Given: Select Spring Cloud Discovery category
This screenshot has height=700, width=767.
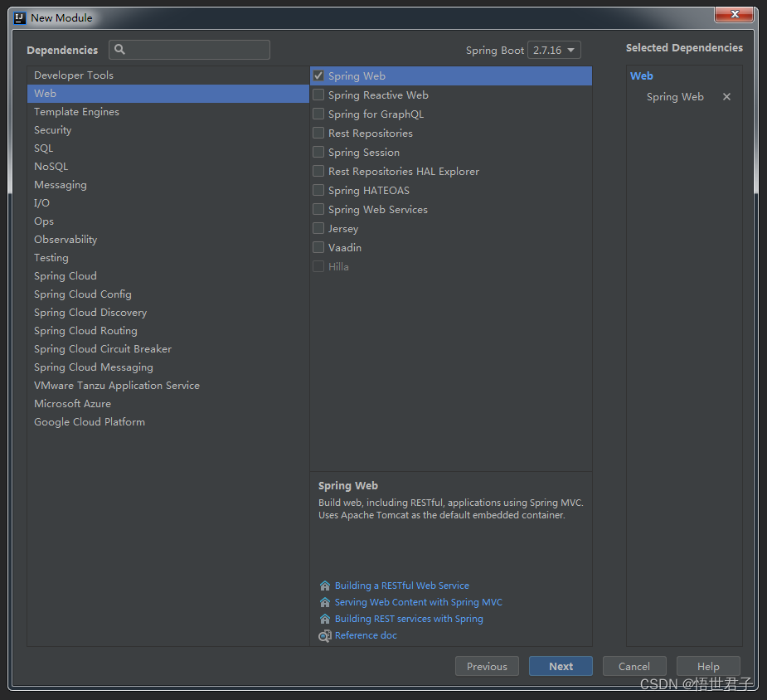Looking at the screenshot, I should 168,313.
